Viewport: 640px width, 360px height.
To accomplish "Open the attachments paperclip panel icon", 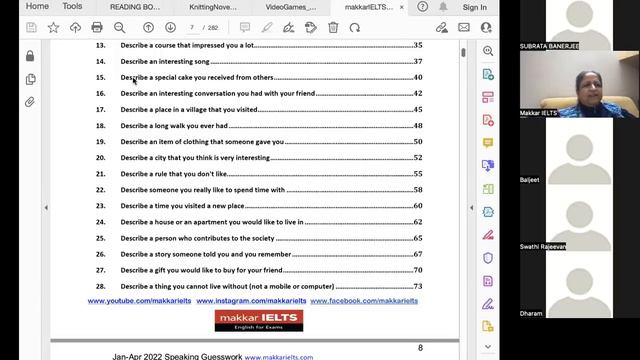I will [30, 102].
